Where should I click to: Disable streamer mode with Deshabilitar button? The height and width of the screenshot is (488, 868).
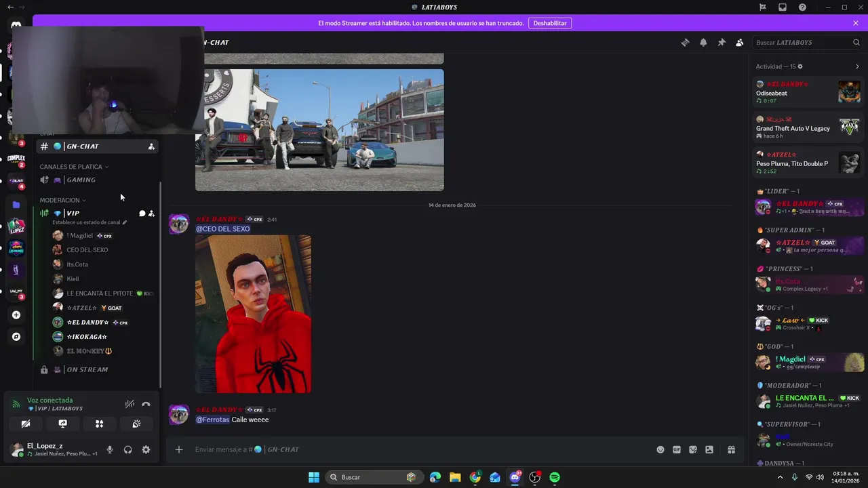tap(550, 23)
